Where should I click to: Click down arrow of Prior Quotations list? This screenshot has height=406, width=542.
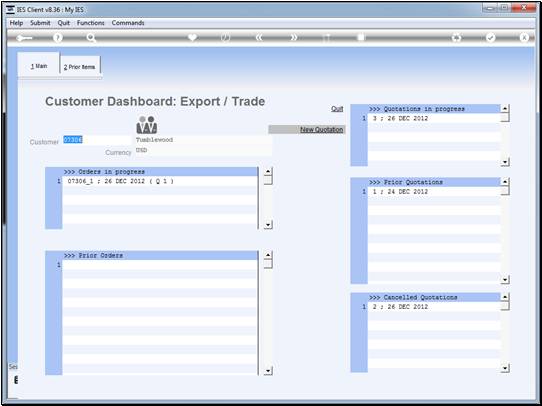tap(505, 279)
